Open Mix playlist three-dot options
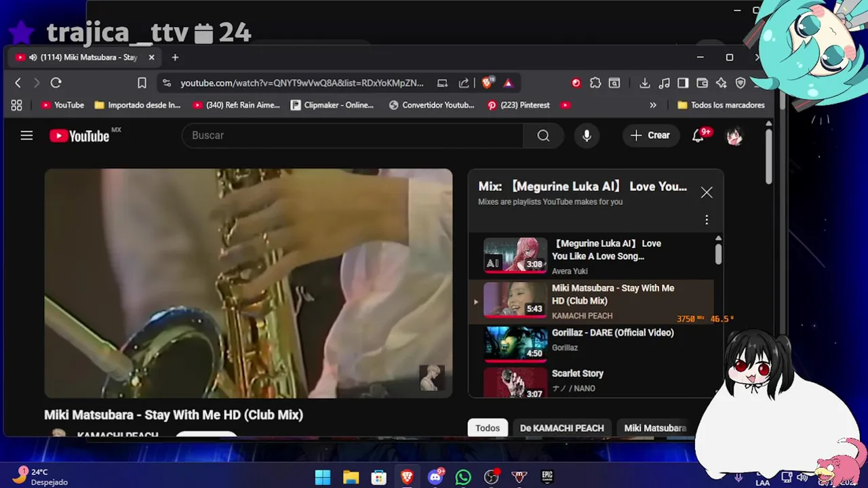The height and width of the screenshot is (488, 868). click(707, 220)
